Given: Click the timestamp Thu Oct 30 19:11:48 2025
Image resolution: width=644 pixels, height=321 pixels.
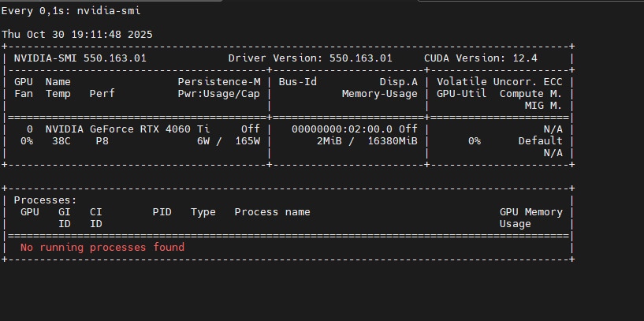Looking at the screenshot, I should click(77, 35).
